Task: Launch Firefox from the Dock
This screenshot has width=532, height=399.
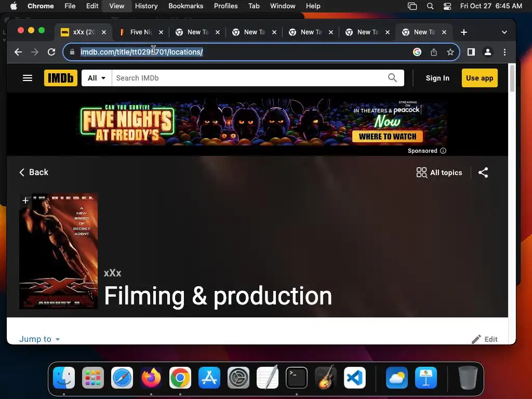Action: (151, 377)
